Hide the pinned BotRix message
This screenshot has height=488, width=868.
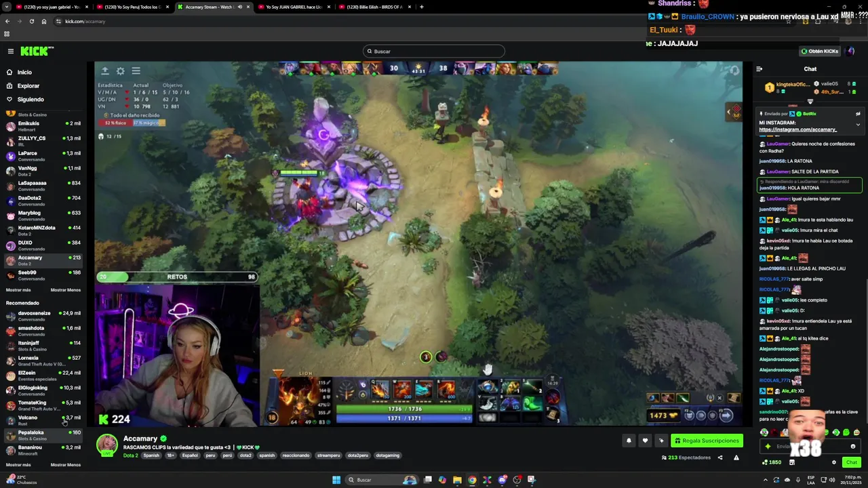point(858,114)
